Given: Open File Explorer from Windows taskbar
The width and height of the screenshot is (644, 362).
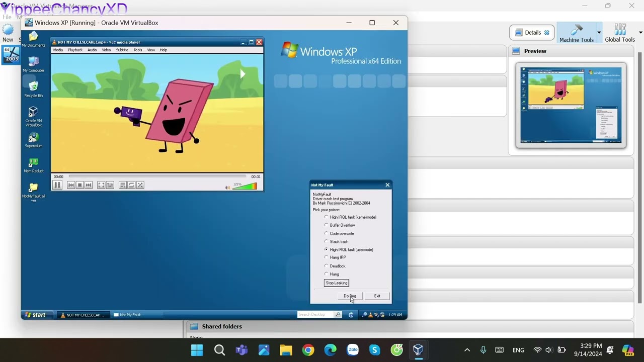Looking at the screenshot, I should (286, 350).
